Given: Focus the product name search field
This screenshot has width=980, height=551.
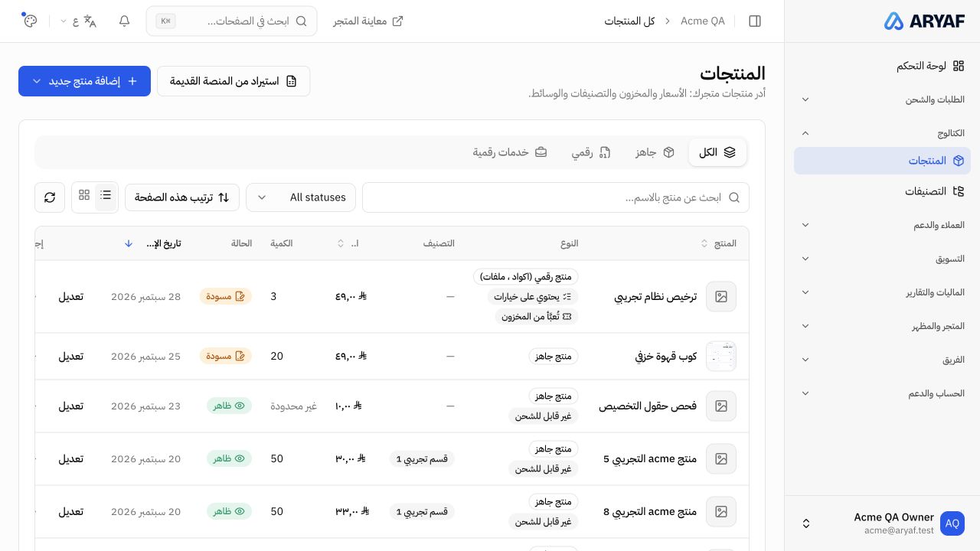Looking at the screenshot, I should [556, 197].
